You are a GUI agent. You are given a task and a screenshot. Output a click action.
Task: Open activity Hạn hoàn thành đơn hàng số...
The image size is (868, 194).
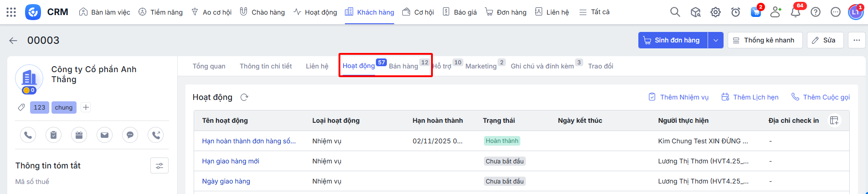click(x=249, y=141)
